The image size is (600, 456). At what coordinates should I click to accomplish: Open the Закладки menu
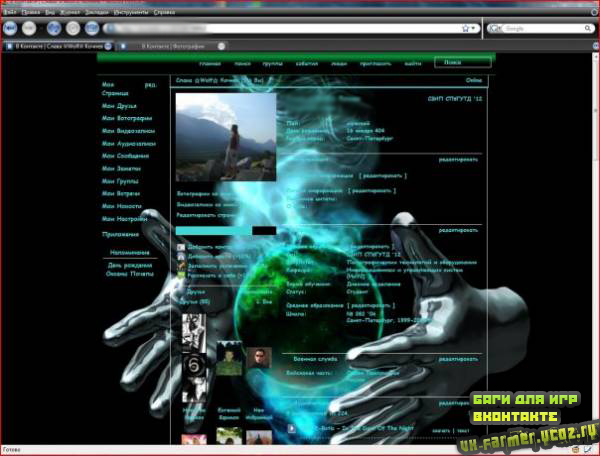click(96, 12)
